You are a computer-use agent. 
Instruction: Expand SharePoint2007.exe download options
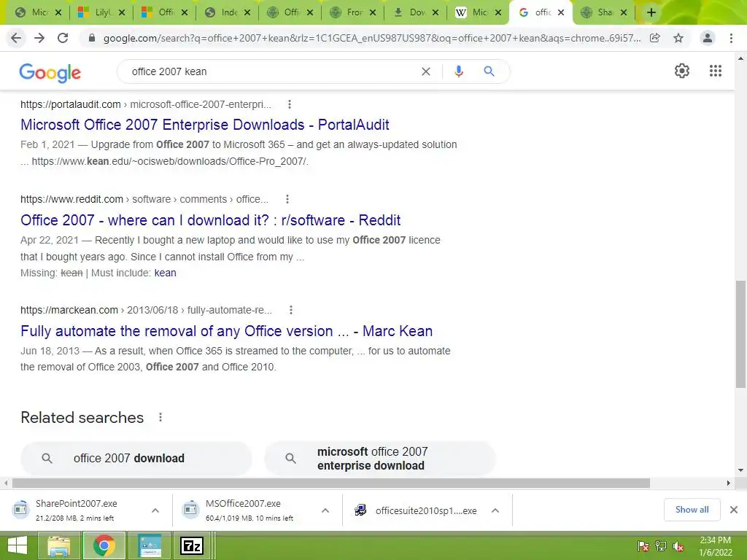155,510
